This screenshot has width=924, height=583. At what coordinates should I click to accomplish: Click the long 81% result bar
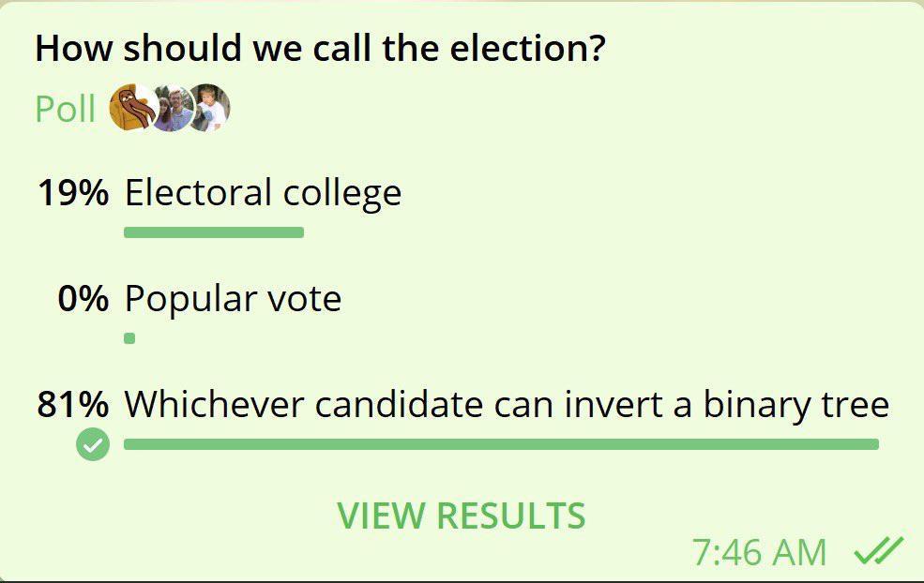point(501,444)
